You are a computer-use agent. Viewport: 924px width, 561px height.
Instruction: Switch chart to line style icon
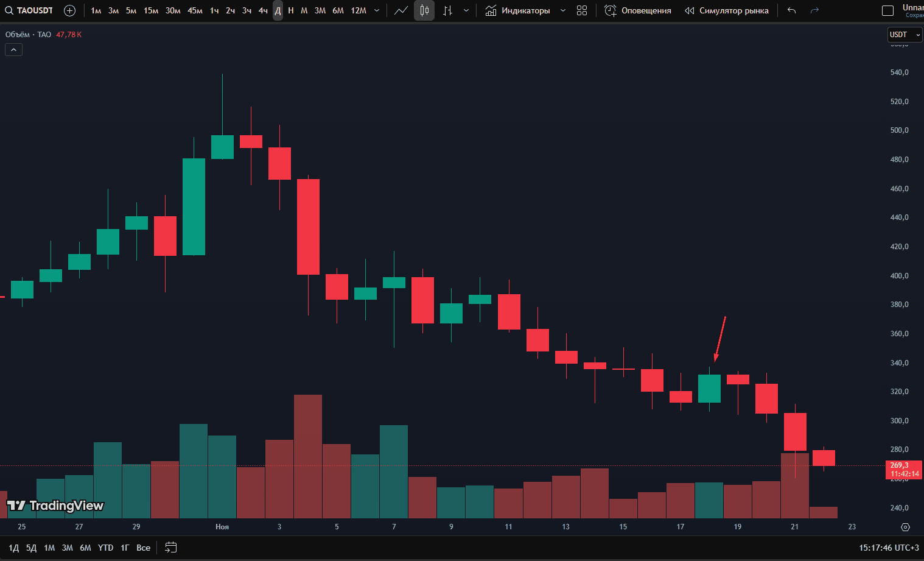pos(401,10)
